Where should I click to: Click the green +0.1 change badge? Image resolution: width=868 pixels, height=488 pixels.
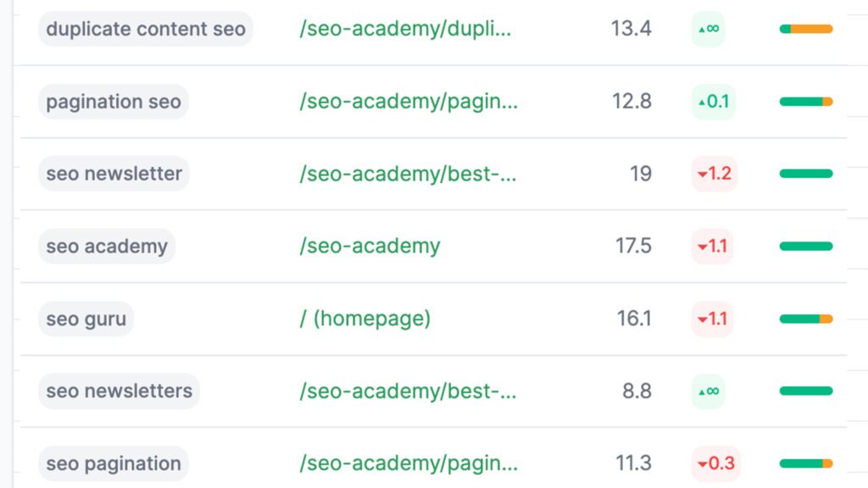713,102
